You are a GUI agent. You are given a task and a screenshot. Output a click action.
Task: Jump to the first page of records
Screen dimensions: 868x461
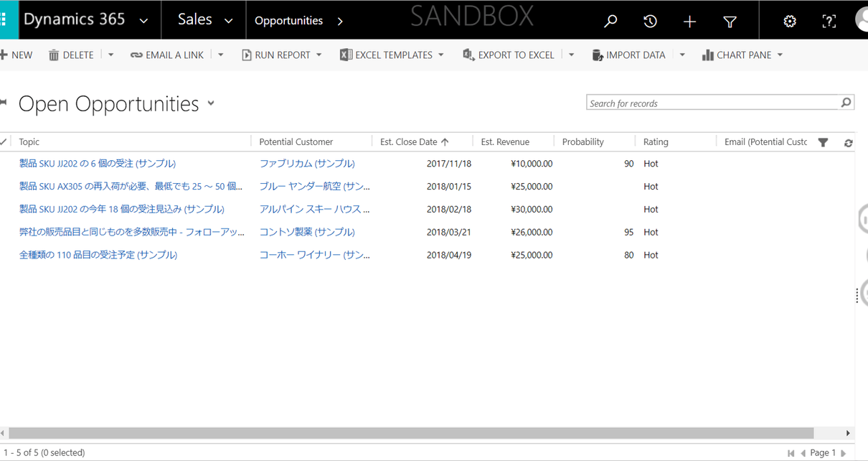click(791, 452)
